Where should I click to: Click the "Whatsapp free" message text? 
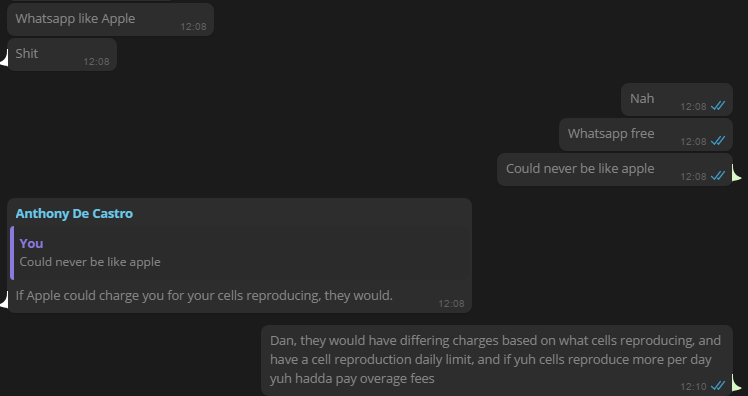click(611, 134)
